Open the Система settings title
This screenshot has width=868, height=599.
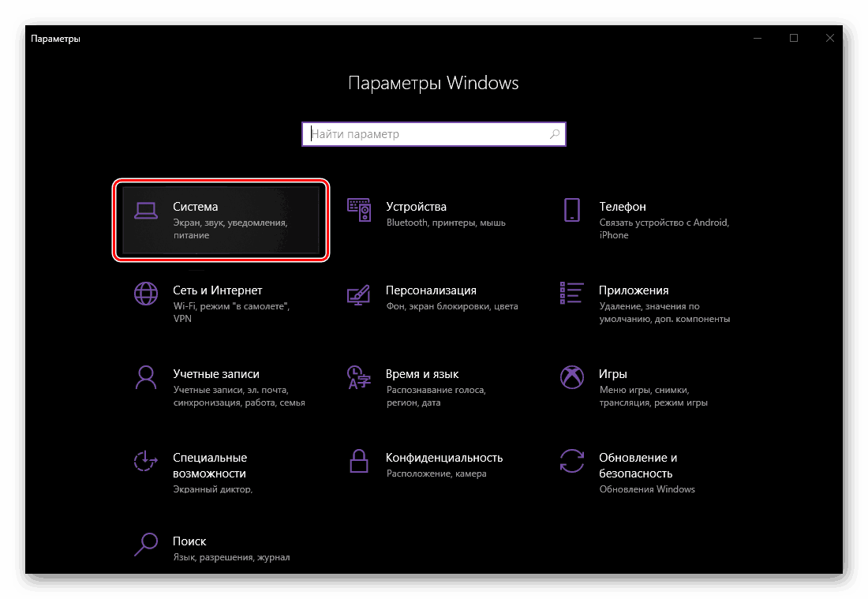[x=196, y=207]
